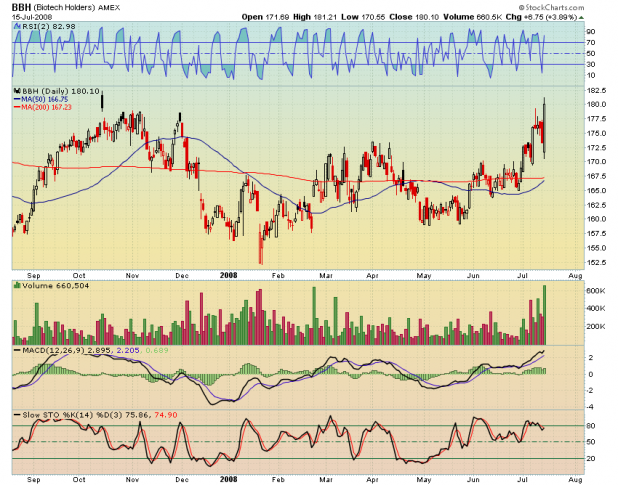This screenshot has height=485, width=618.
Task: Click the Volume 660.5K header value
Action: [473, 17]
